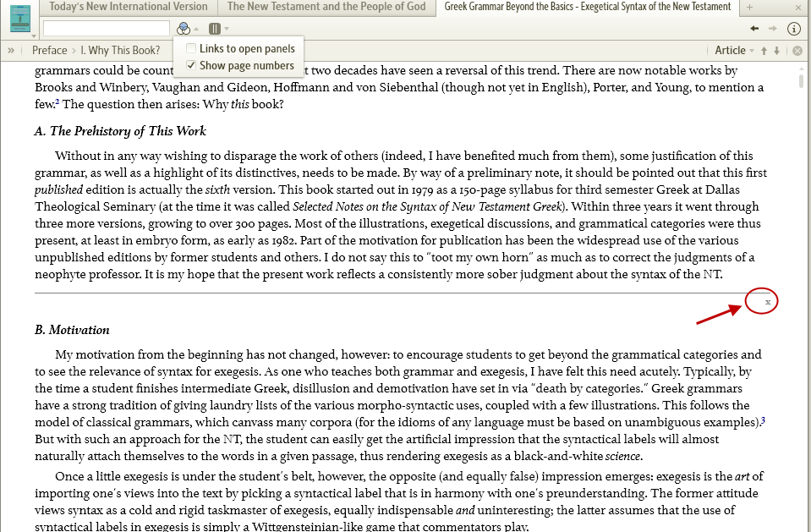
Task: Open the visual filters icon
Action: (184, 29)
